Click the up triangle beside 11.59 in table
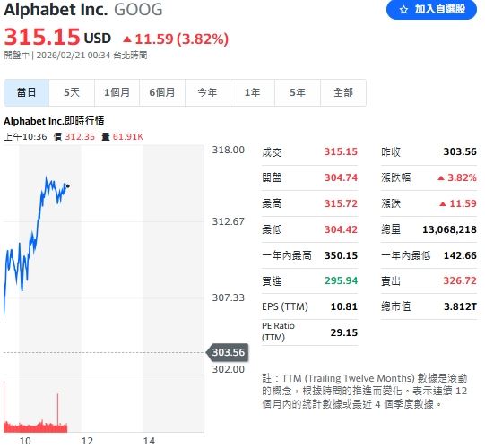 (443, 203)
